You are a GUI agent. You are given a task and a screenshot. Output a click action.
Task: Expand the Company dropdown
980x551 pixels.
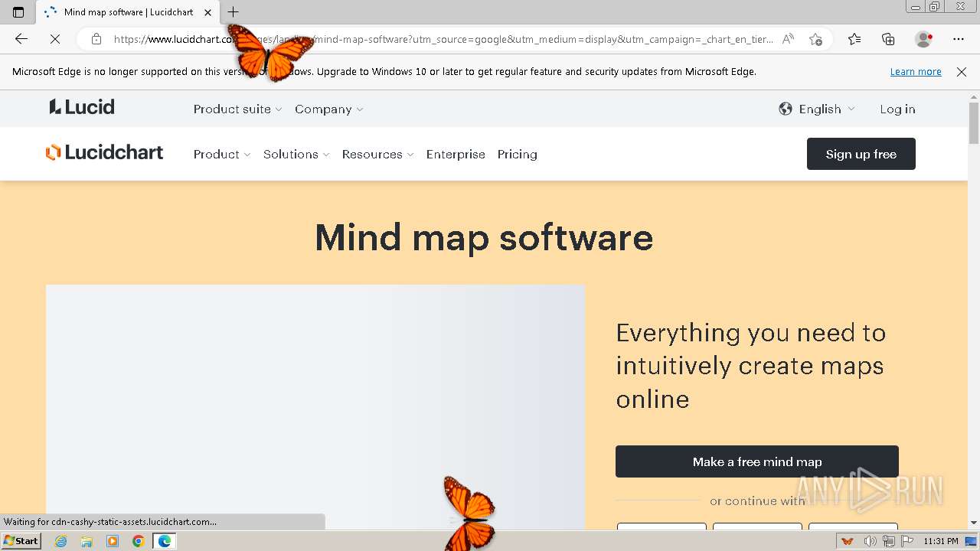click(x=329, y=109)
